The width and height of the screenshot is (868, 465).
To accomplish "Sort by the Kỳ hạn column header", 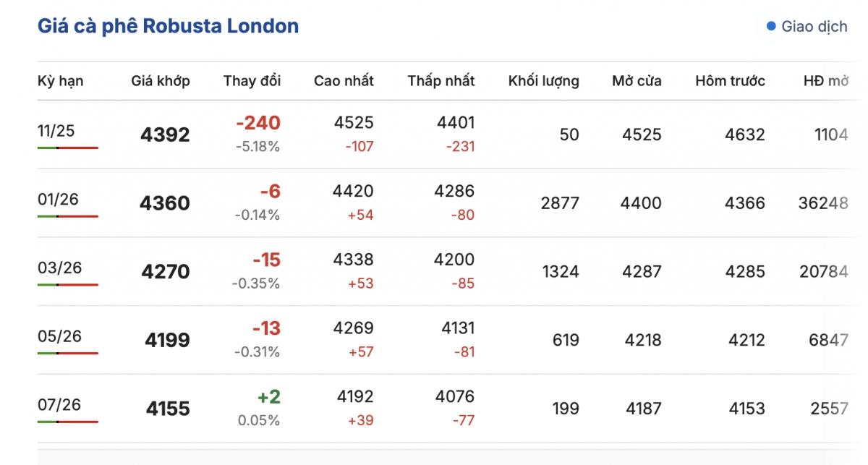I will point(60,81).
